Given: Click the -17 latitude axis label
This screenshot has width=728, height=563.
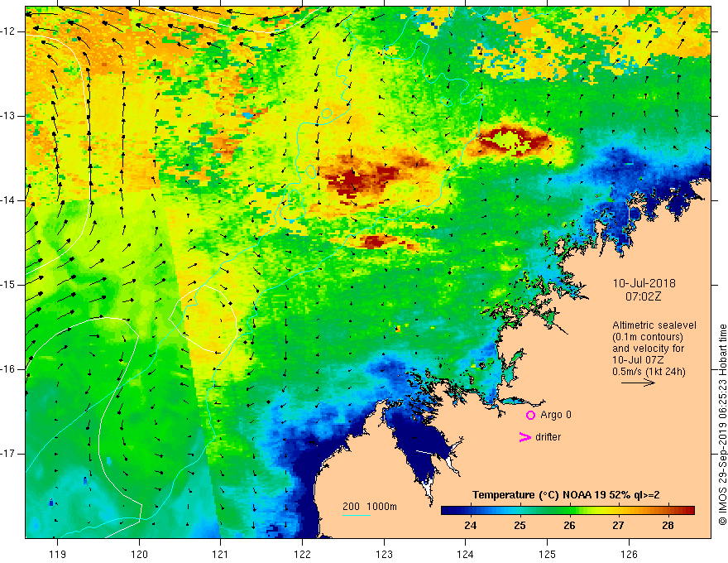Looking at the screenshot, I should [8, 454].
